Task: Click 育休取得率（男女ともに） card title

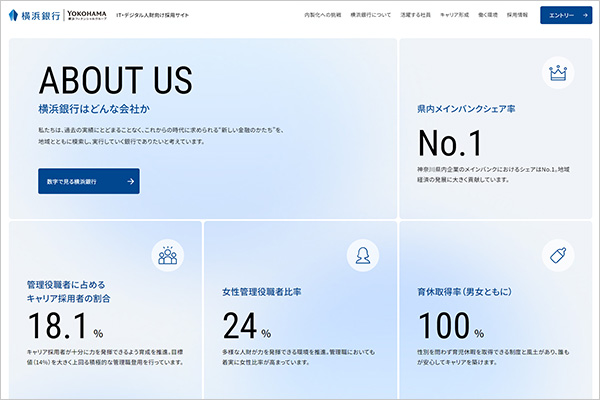Action: click(465, 292)
